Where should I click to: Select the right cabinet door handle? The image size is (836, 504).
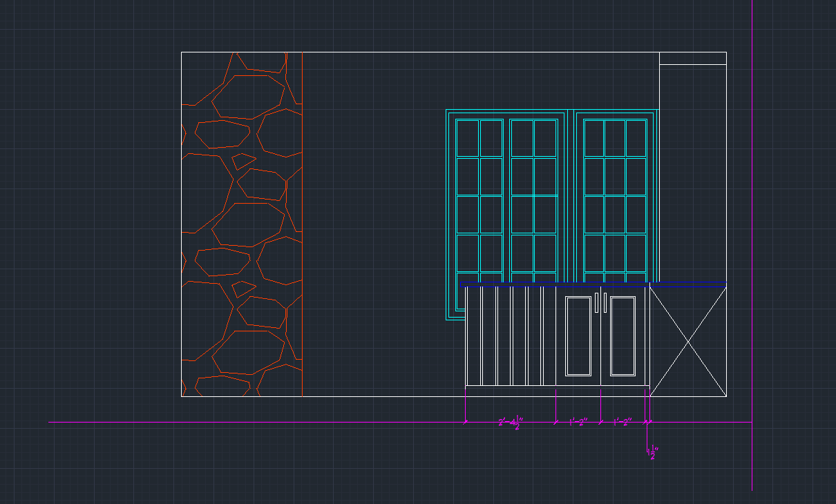pyautogui.click(x=605, y=303)
